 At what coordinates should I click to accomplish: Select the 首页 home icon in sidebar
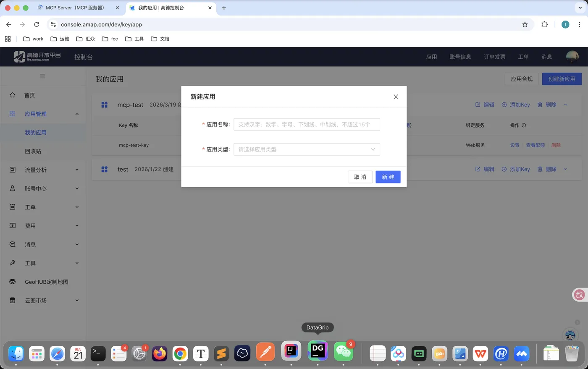pyautogui.click(x=13, y=95)
